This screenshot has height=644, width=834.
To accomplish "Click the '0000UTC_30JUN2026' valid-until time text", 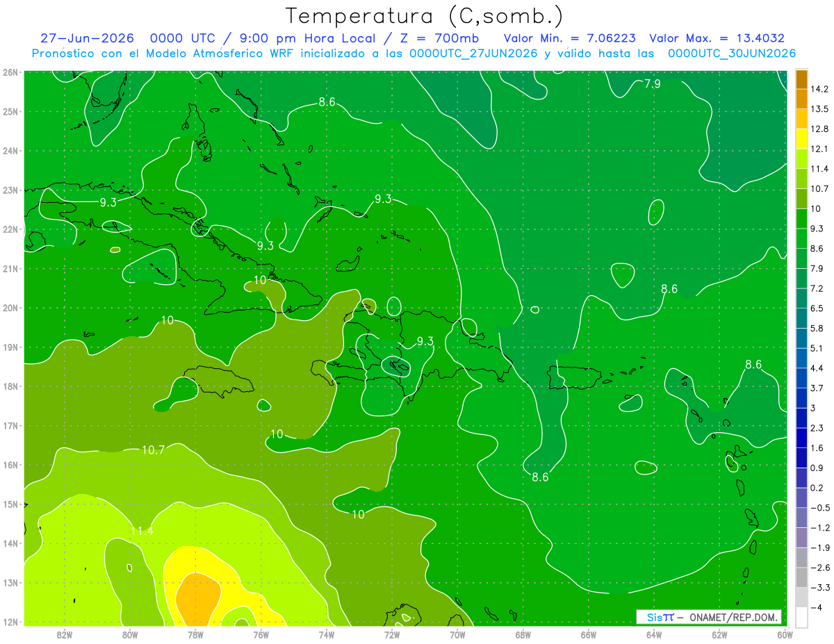I will [x=732, y=53].
